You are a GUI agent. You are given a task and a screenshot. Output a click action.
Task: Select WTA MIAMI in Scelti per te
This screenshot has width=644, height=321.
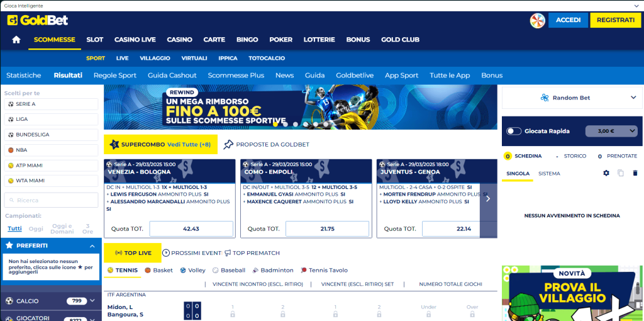point(52,181)
